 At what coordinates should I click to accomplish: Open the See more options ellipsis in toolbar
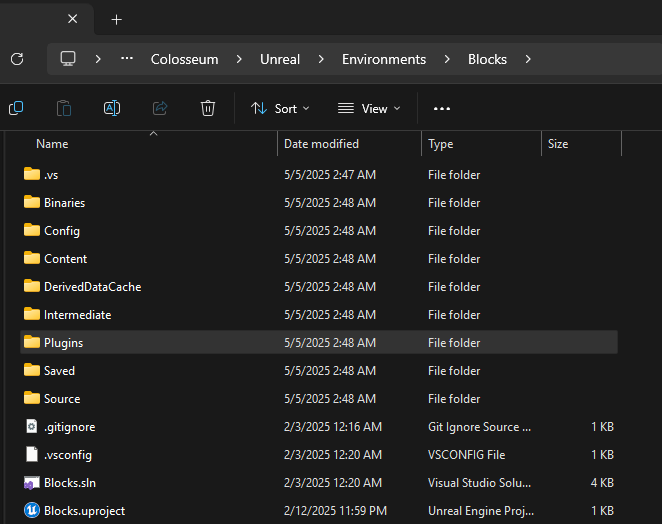442,109
